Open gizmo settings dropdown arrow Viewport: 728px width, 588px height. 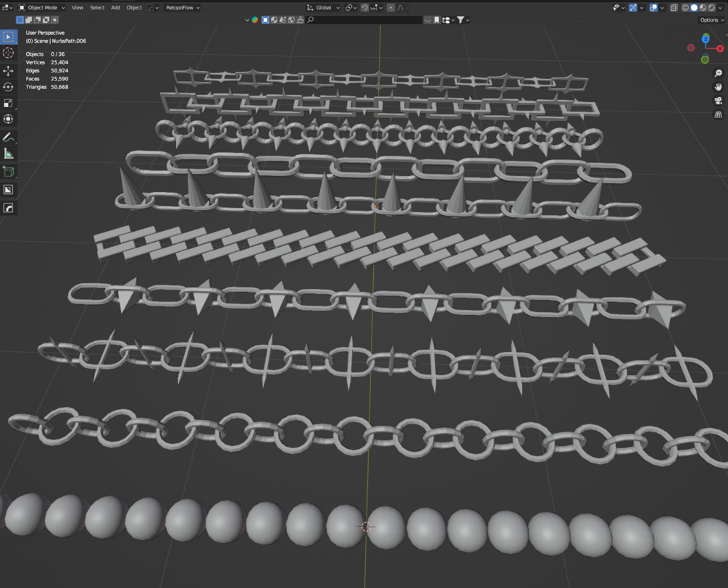pyautogui.click(x=642, y=7)
